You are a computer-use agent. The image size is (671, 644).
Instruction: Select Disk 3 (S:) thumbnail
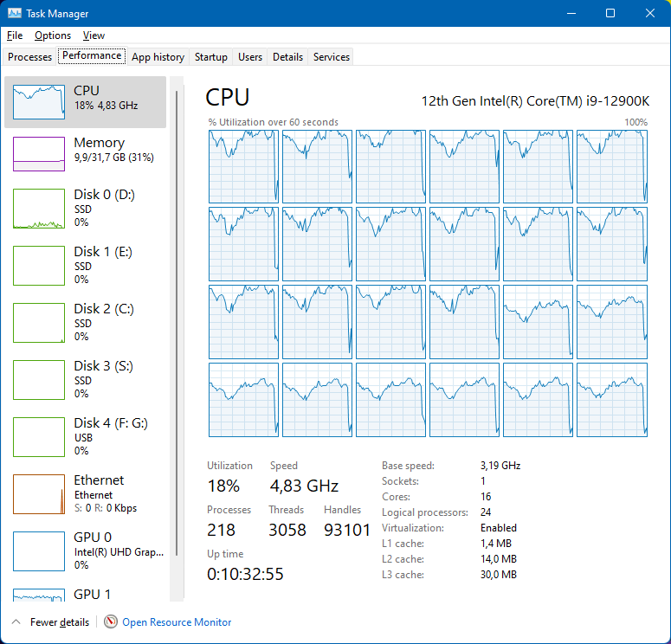point(39,380)
